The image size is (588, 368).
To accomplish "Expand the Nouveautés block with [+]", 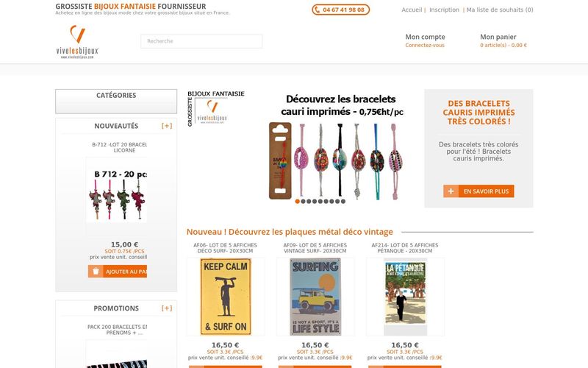I will pos(167,126).
